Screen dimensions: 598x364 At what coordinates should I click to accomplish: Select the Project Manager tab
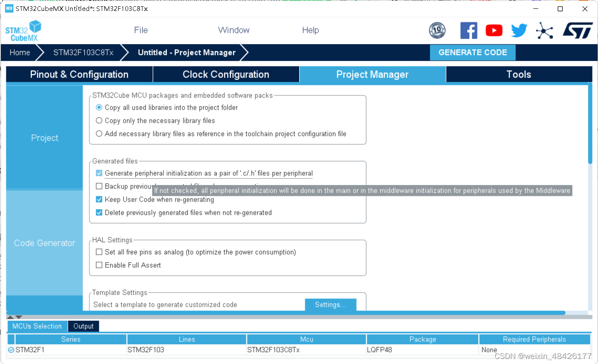point(372,74)
